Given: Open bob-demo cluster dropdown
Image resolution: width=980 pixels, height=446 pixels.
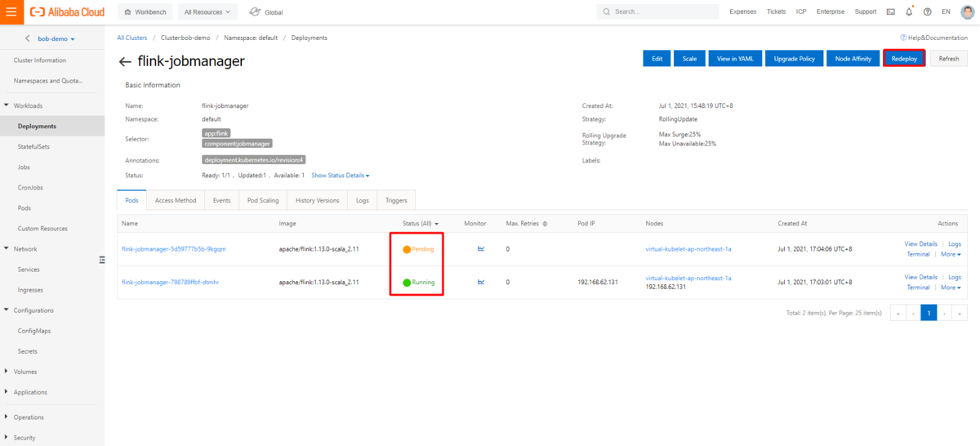Looking at the screenshot, I should (56, 38).
